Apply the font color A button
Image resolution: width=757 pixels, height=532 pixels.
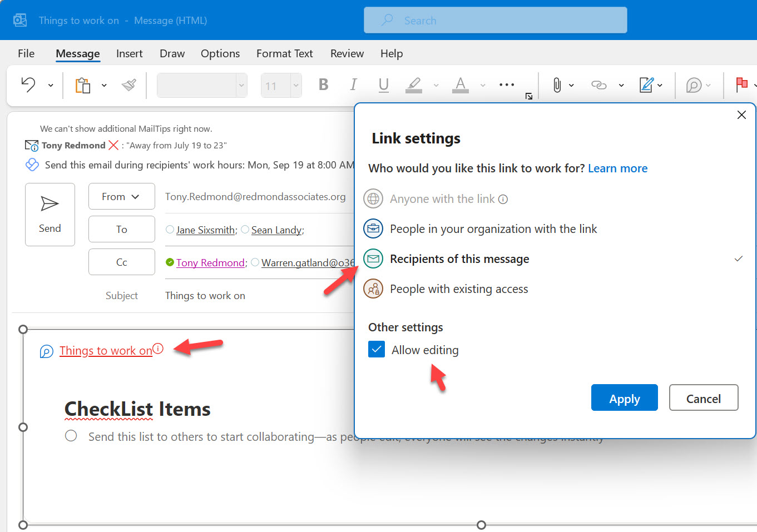pyautogui.click(x=460, y=84)
